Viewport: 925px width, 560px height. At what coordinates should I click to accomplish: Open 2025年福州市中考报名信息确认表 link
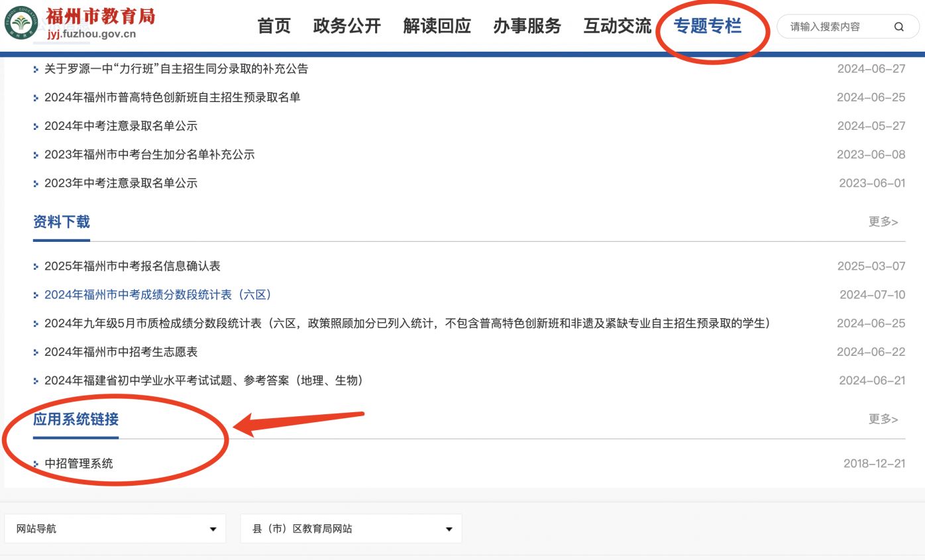click(132, 266)
